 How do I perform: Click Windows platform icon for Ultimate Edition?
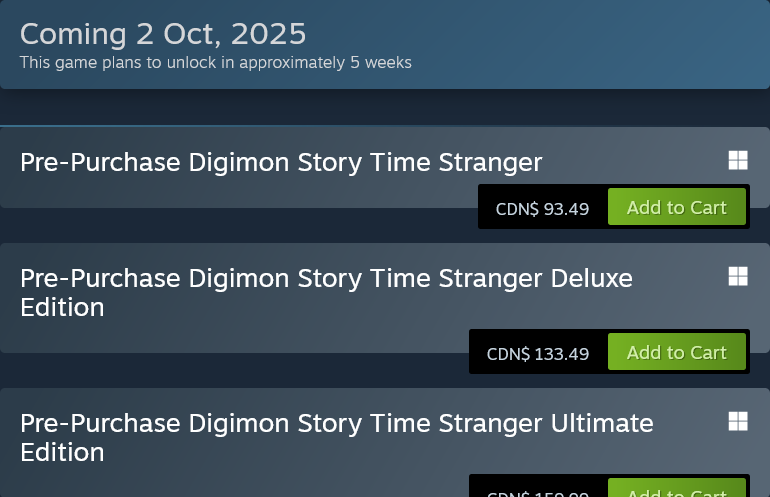point(738,421)
